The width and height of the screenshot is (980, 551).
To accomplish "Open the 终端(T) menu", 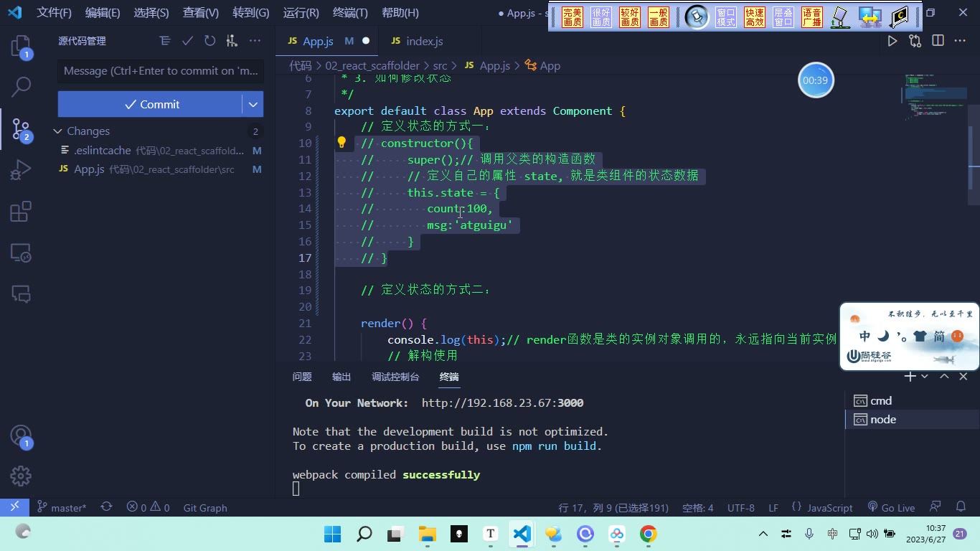I will coord(350,13).
